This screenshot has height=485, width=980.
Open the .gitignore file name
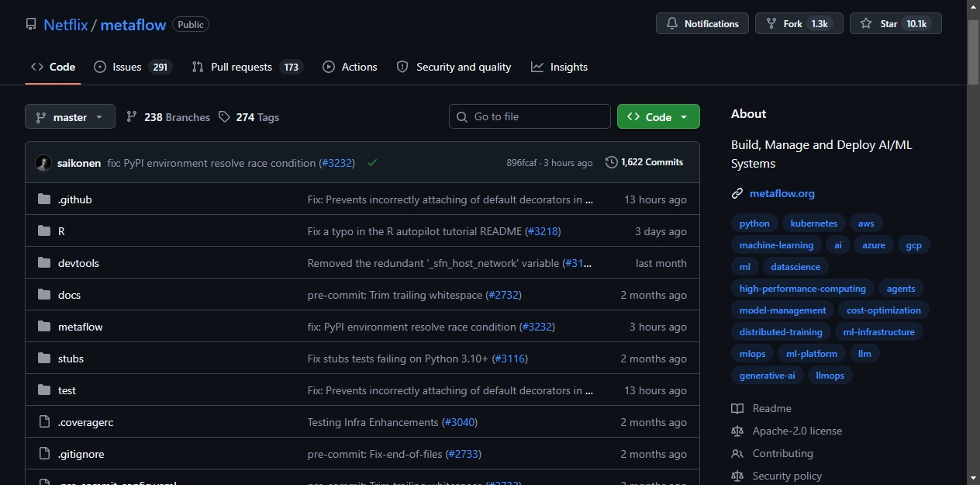pos(81,454)
